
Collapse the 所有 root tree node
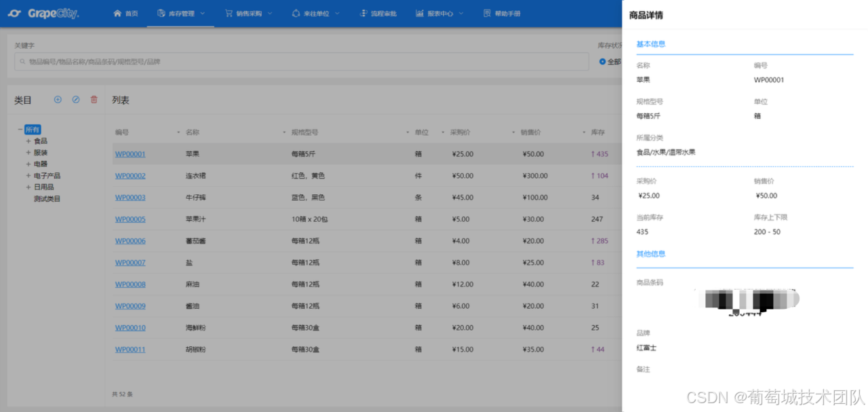point(20,130)
